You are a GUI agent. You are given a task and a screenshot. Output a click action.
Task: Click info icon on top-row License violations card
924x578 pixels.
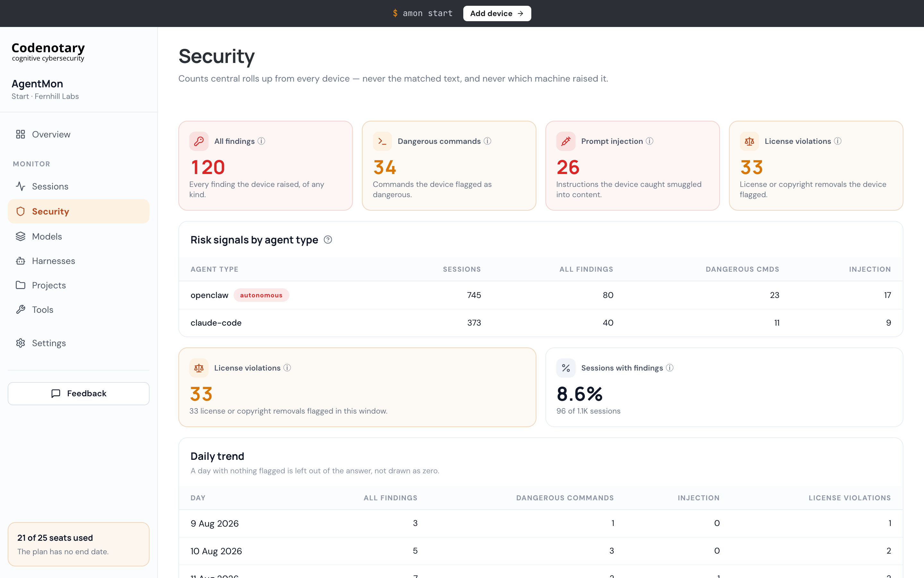pos(838,141)
